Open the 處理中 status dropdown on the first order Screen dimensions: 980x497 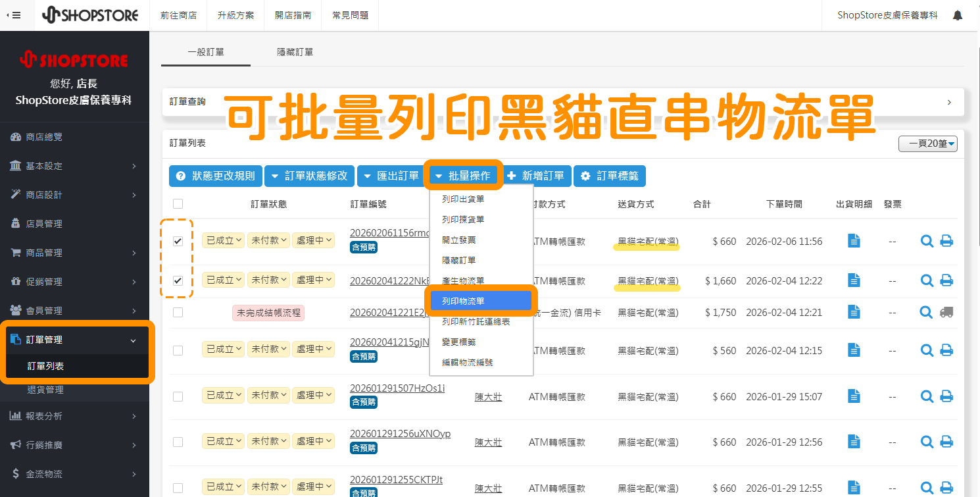[314, 240]
